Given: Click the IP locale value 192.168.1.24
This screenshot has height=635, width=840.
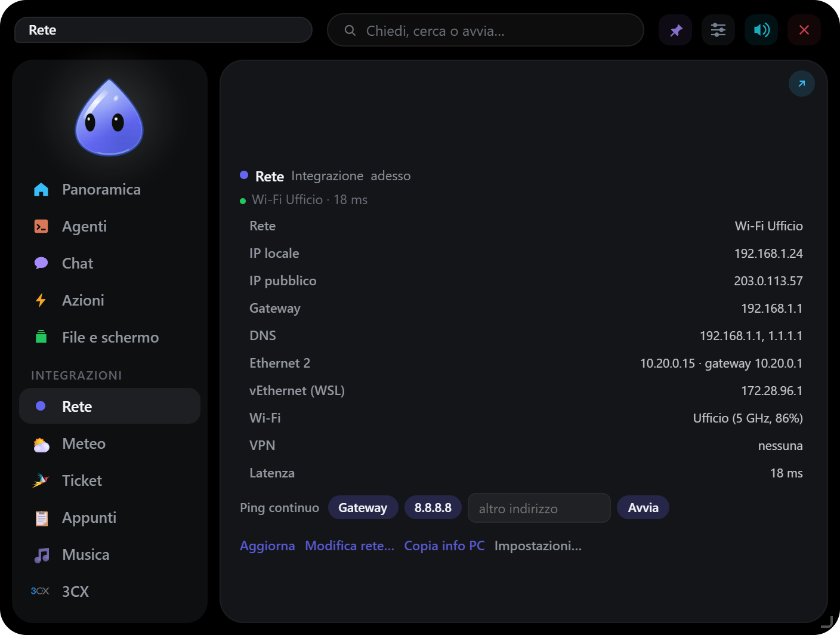Looking at the screenshot, I should click(x=768, y=254).
